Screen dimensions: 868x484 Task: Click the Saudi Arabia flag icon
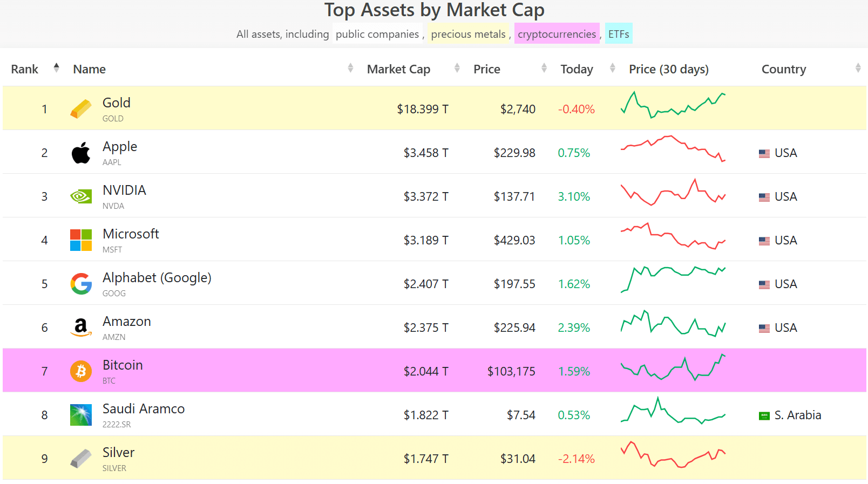(x=764, y=415)
